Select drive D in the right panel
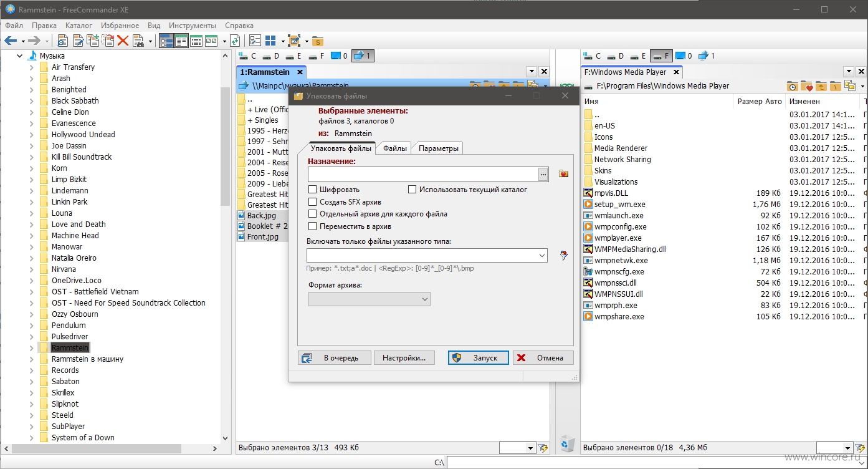 pos(616,56)
